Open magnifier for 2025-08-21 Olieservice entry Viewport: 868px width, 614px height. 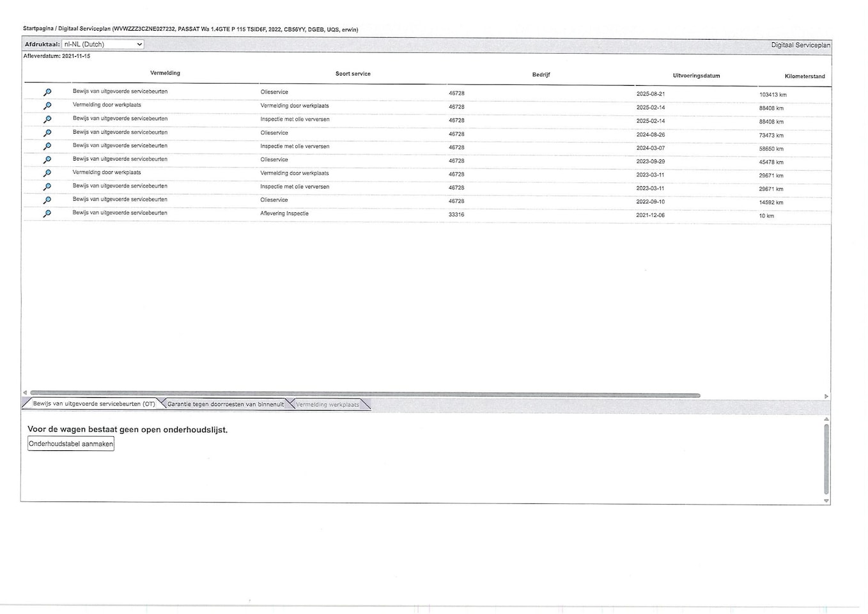click(47, 92)
